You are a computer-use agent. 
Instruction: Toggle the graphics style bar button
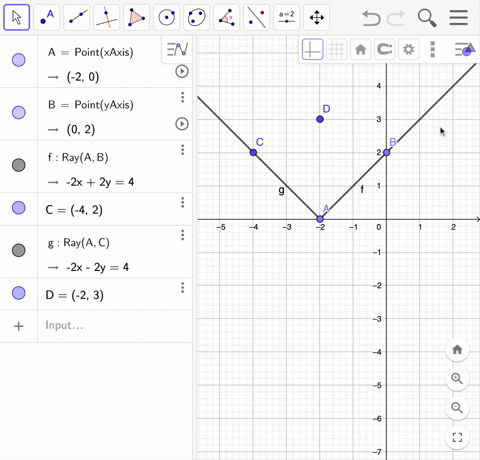pos(465,50)
